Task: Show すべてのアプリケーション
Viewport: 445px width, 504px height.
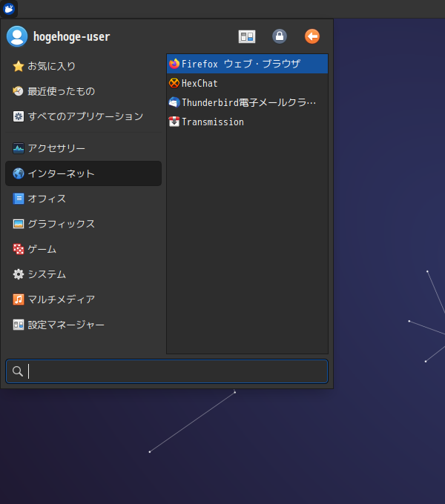Action: click(x=83, y=116)
